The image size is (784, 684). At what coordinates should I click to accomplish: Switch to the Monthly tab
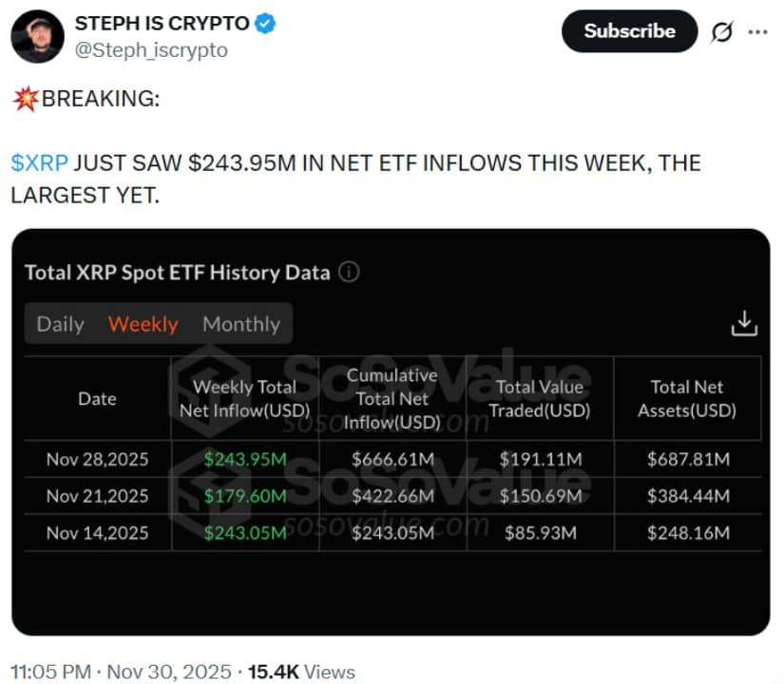(x=240, y=324)
